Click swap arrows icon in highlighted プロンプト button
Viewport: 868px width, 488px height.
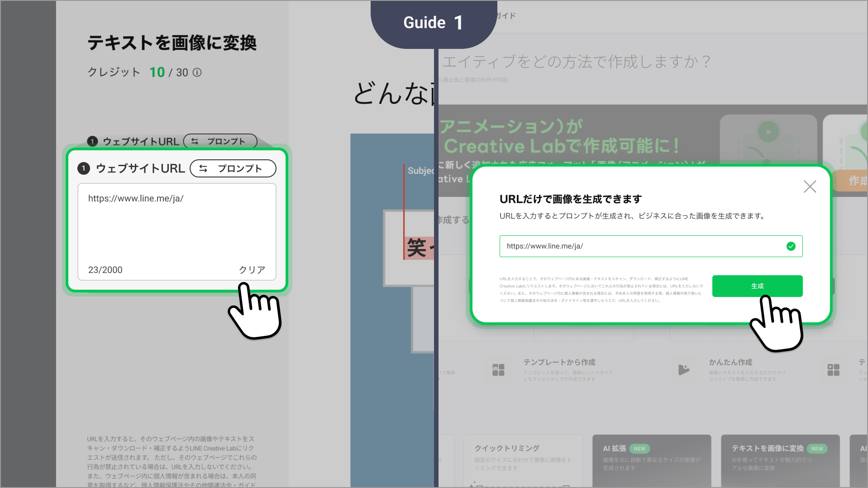(x=203, y=168)
